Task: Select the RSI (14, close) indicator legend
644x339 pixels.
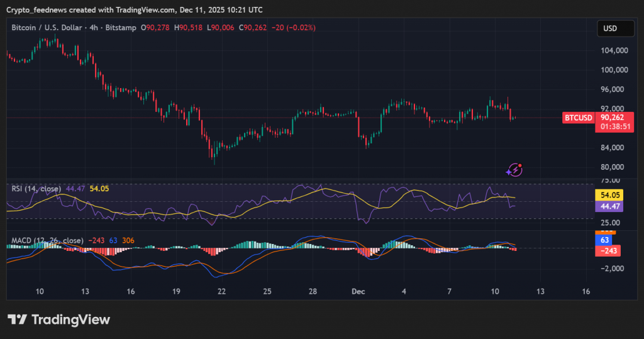Action: point(36,189)
